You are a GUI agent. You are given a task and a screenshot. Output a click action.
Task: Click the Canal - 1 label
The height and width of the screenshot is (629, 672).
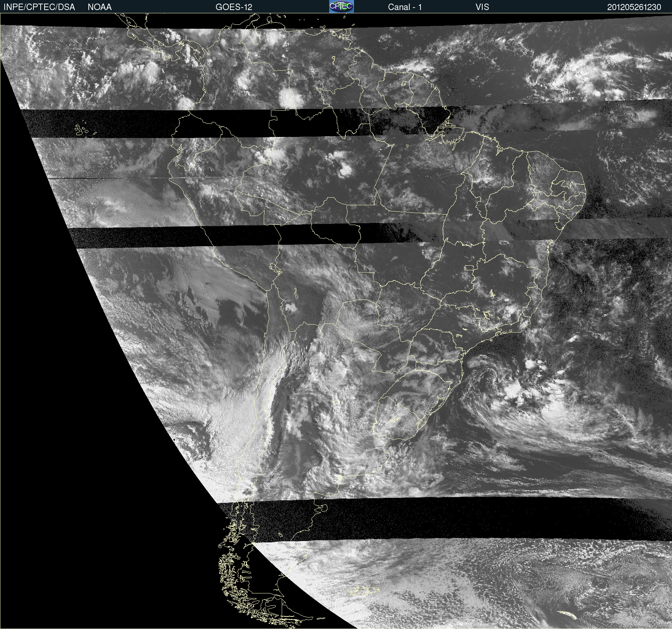(x=405, y=7)
